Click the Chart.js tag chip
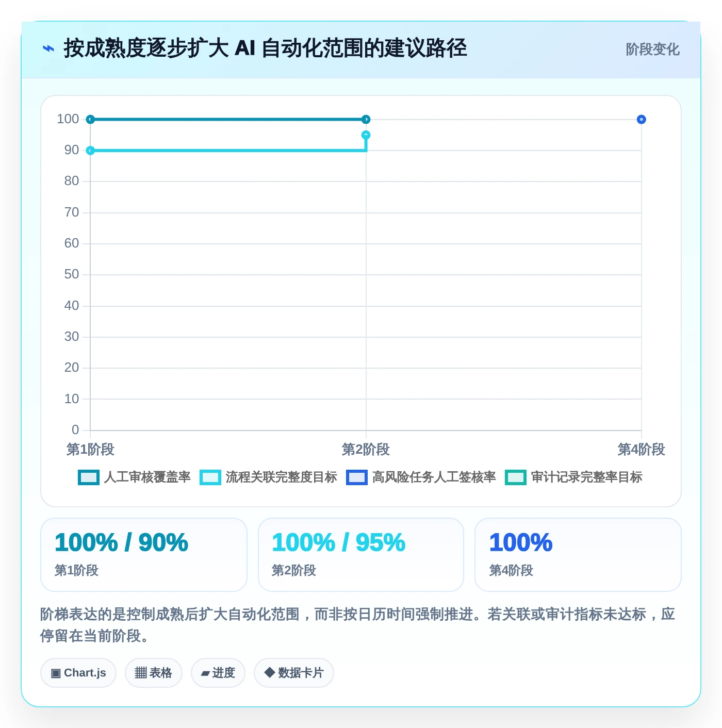 point(78,673)
